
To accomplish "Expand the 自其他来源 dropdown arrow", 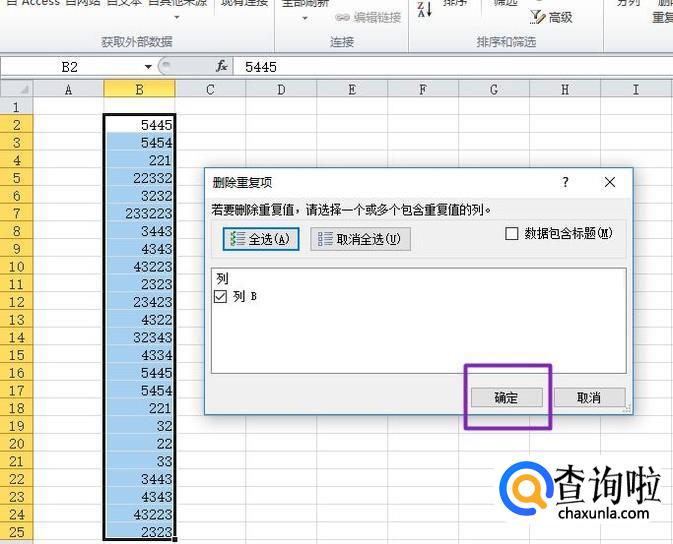I will (177, 18).
